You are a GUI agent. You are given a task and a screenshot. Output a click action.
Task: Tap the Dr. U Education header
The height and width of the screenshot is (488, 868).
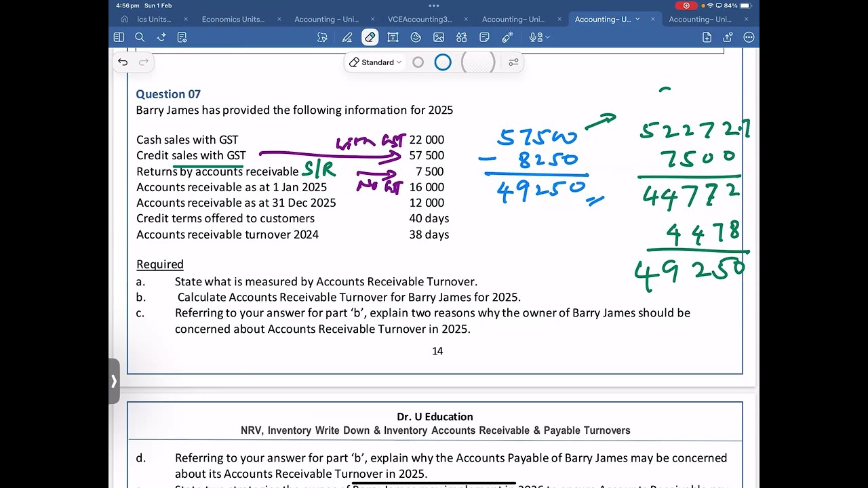[435, 417]
